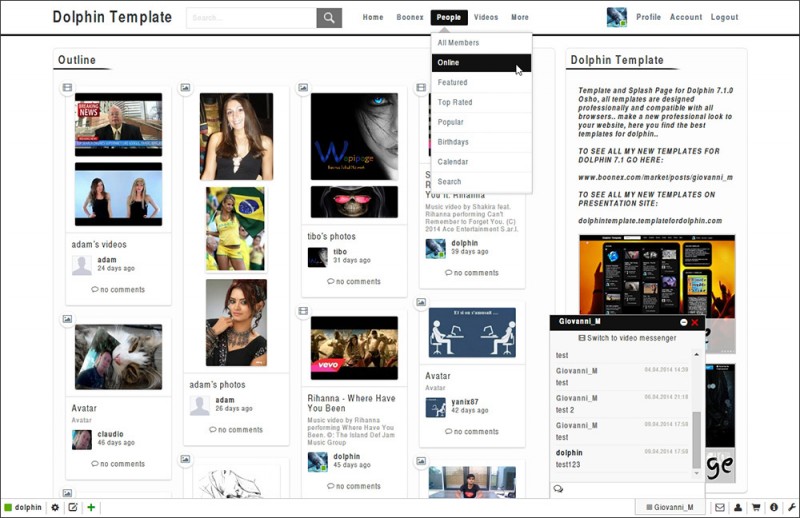Click the smiley bubble icon in chat input
Image resolution: width=800 pixels, height=518 pixels.
point(558,489)
